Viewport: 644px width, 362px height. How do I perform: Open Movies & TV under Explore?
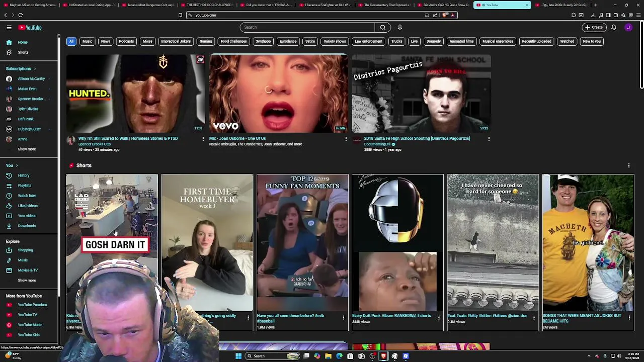(29, 270)
